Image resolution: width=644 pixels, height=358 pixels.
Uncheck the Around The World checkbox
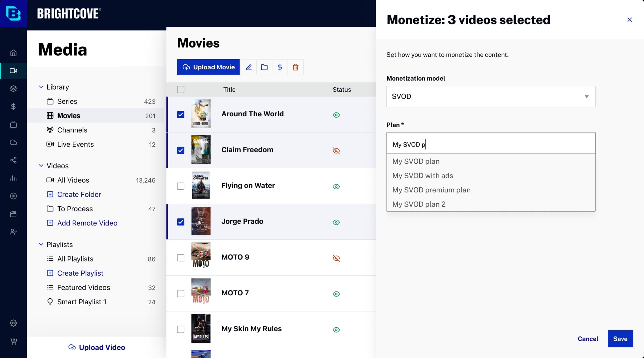coord(181,114)
